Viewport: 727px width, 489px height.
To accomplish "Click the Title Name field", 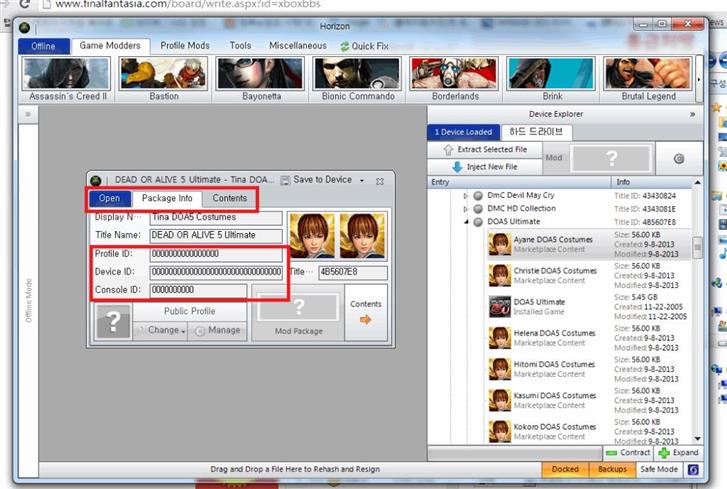I will (x=216, y=235).
